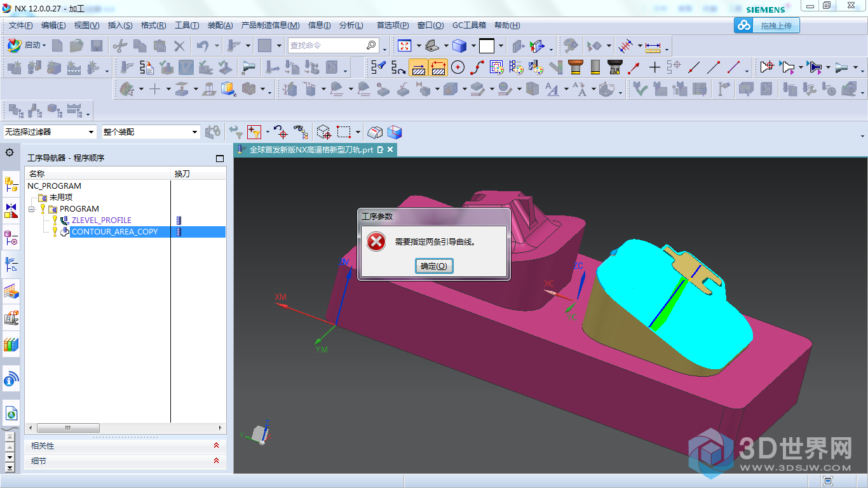Click the red arrow vector icon
The width and height of the screenshot is (868, 488).
click(x=634, y=67)
